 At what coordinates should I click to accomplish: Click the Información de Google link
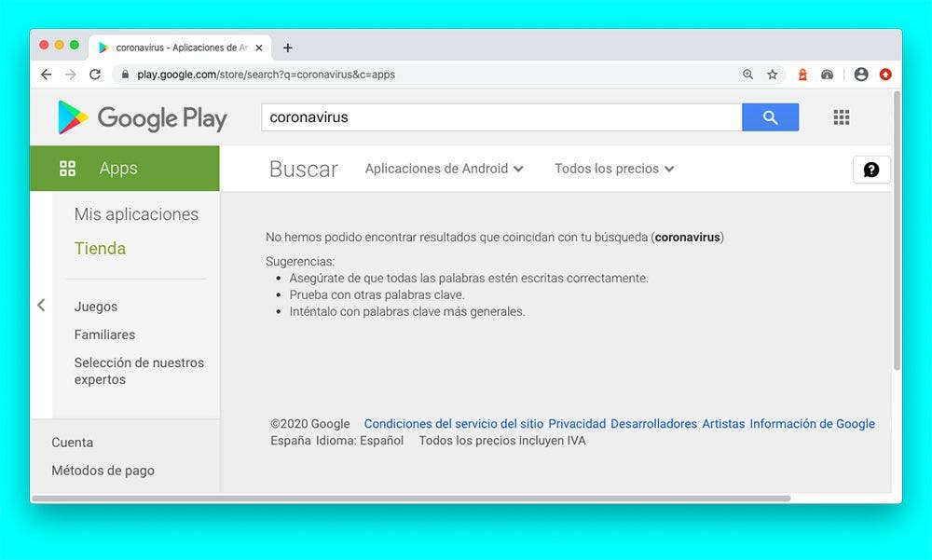click(x=812, y=424)
